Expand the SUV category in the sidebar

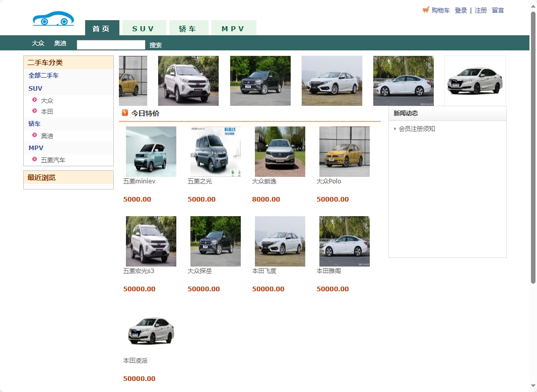coord(35,88)
